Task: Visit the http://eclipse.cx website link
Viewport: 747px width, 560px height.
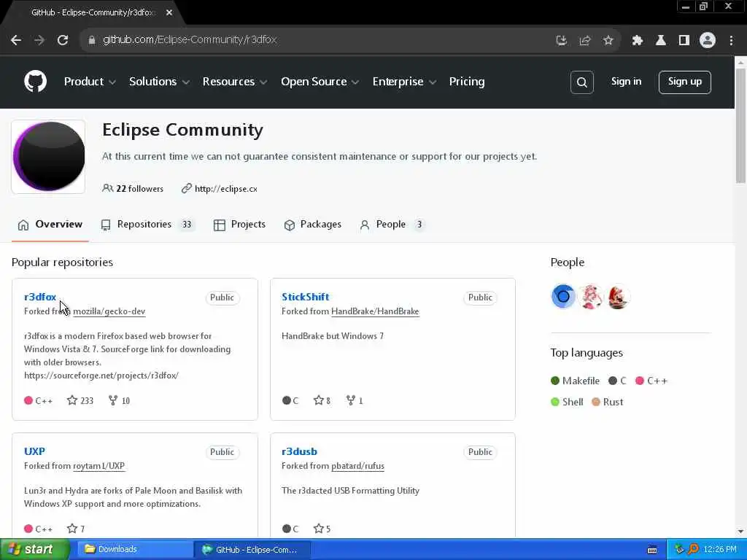Action: 226,189
